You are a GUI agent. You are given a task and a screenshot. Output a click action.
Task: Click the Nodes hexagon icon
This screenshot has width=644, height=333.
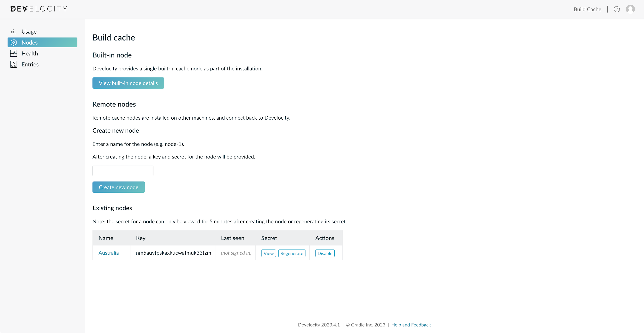pyautogui.click(x=14, y=43)
